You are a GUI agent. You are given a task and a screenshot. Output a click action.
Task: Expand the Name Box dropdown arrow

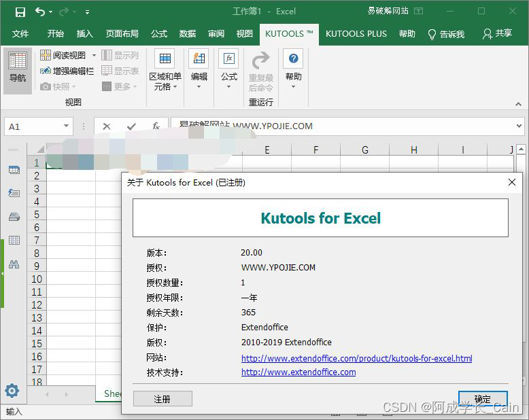pos(67,126)
